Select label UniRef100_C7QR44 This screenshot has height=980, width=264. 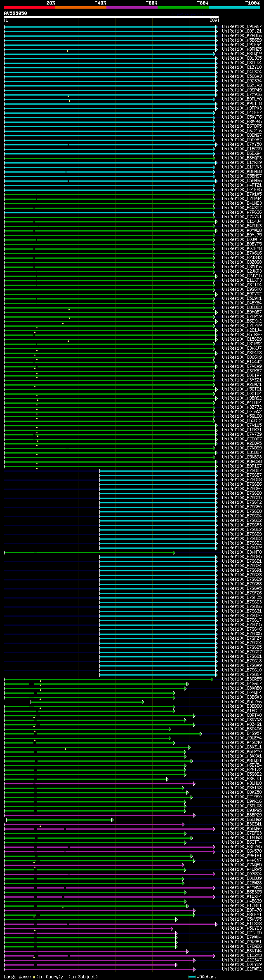(x=242, y=199)
